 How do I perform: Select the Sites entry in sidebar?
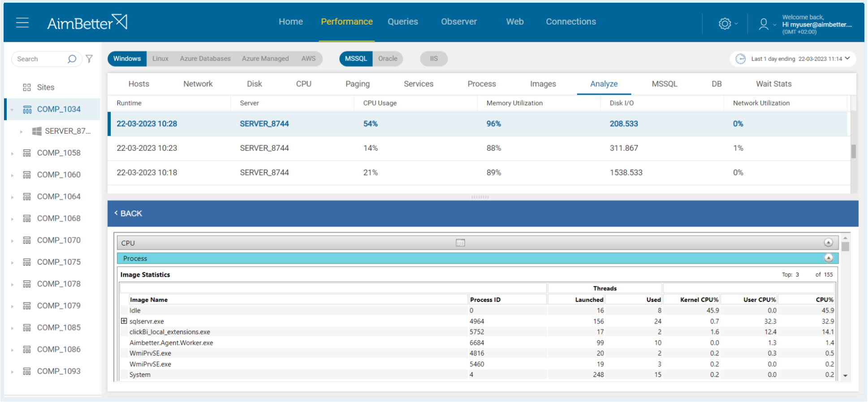coord(46,87)
